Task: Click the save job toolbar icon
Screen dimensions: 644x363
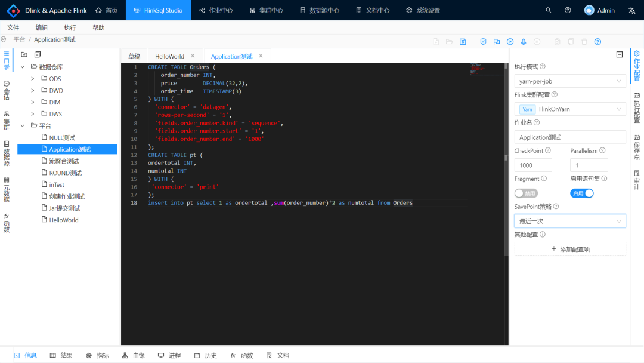Action: point(463,42)
